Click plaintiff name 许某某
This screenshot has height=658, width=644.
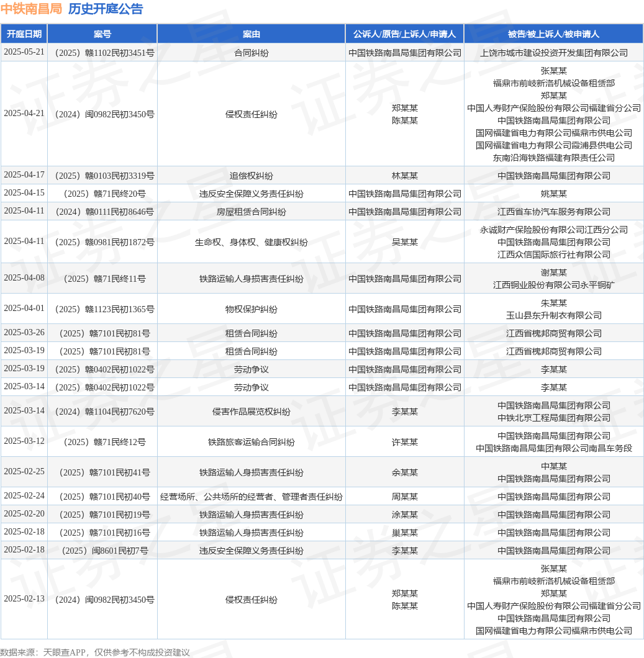click(405, 442)
